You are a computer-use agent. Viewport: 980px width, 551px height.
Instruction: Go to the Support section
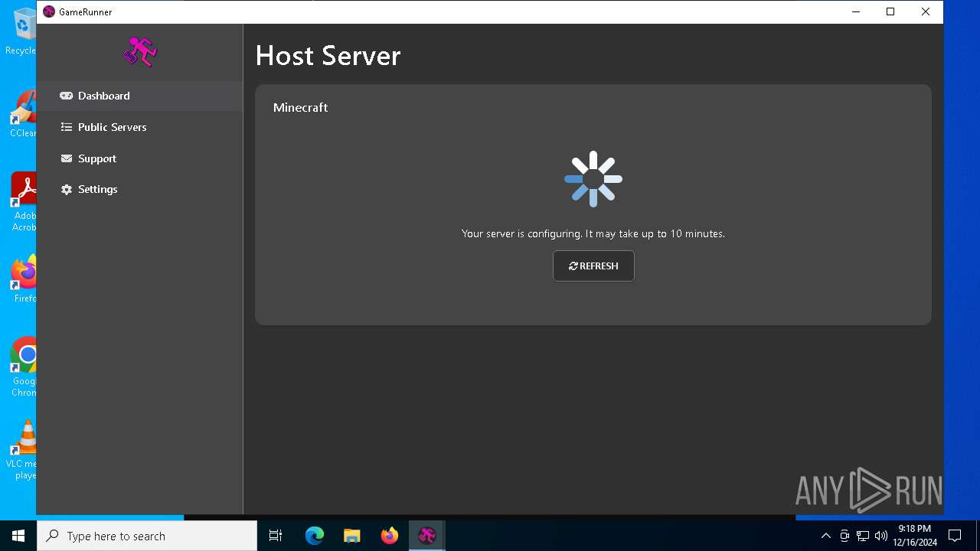tap(139, 158)
